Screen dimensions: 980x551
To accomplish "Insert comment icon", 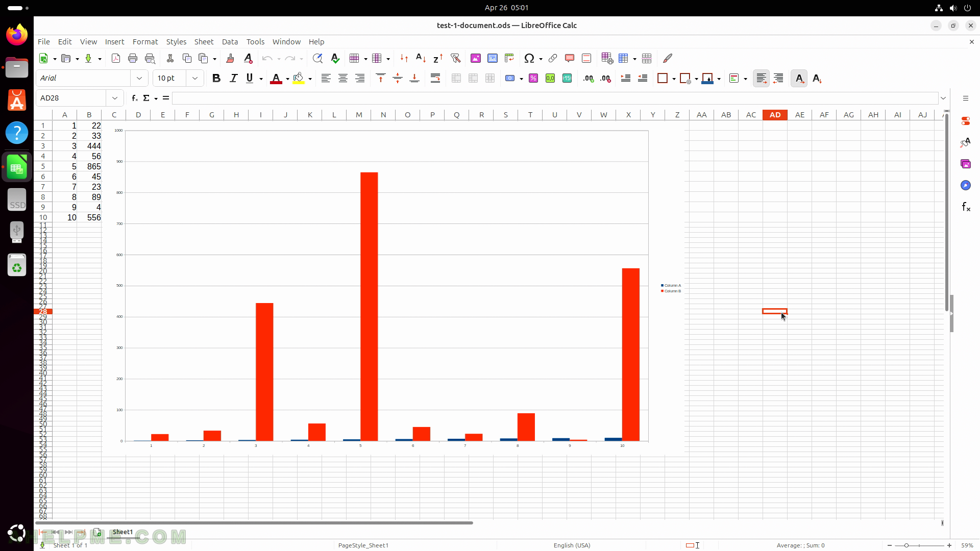I will tap(570, 58).
